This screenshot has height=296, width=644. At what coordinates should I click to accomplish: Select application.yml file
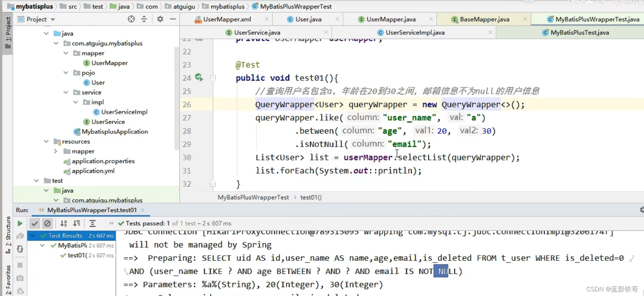click(x=93, y=171)
